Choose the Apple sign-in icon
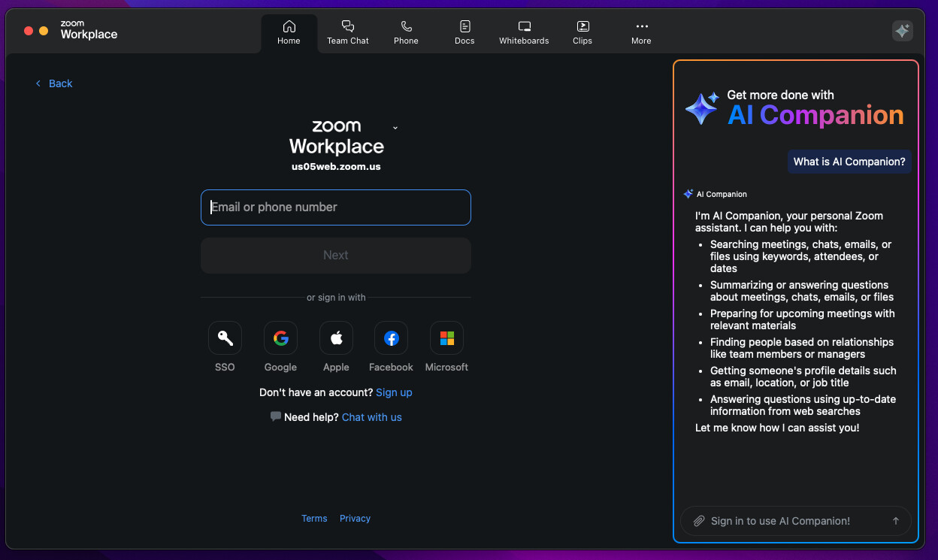Image resolution: width=938 pixels, height=560 pixels. pos(336,338)
